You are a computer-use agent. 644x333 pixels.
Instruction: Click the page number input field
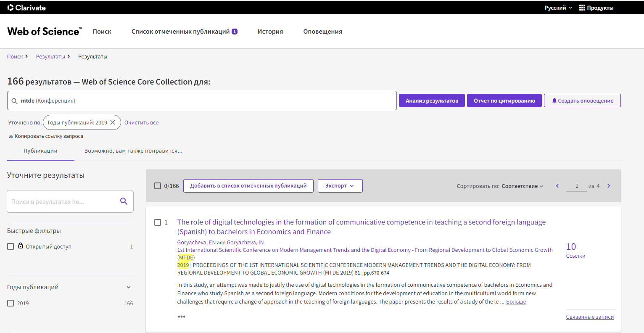577,186
